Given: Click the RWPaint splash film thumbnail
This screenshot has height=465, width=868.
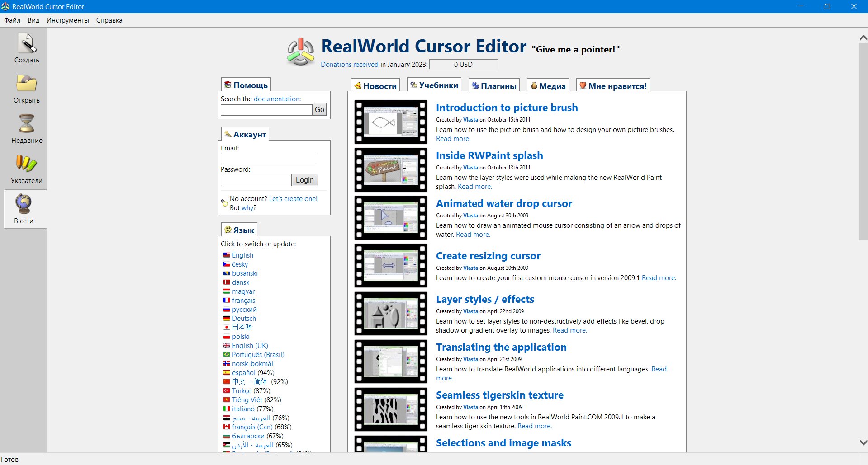Looking at the screenshot, I should click(x=391, y=170).
